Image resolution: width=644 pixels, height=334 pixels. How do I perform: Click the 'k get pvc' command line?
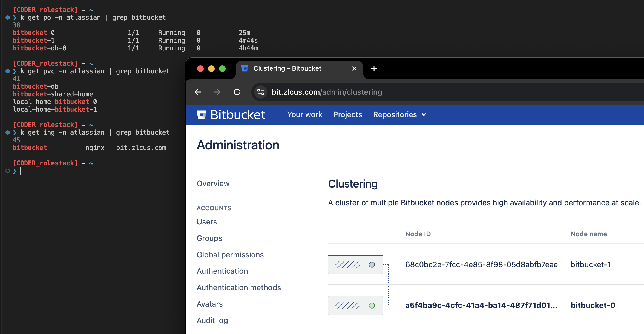95,71
